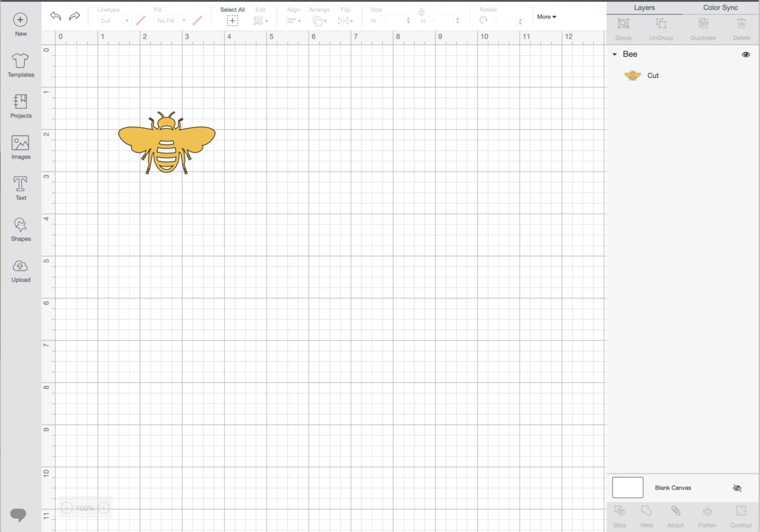The height and width of the screenshot is (532, 760).
Task: Switch to the Color Sync tab
Action: (x=720, y=8)
